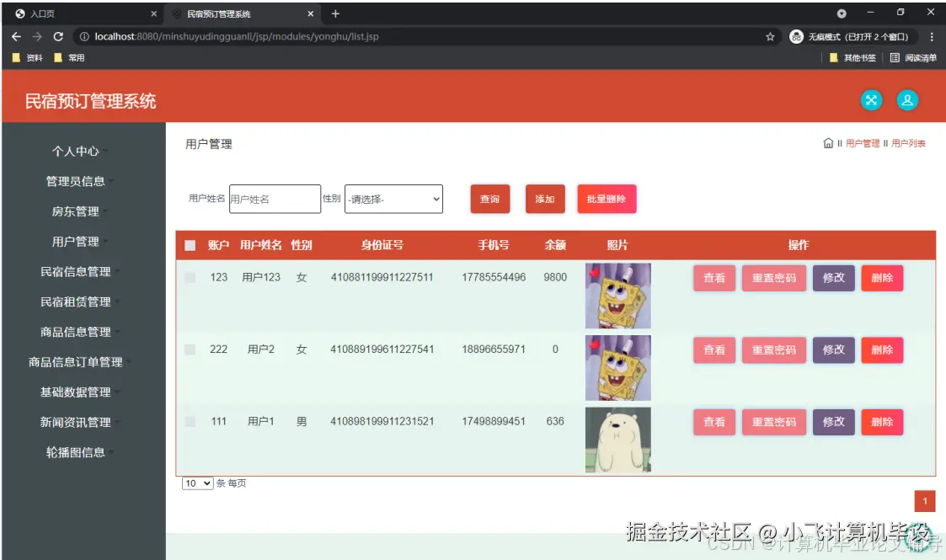
Task: Click the 添加 add button
Action: [544, 199]
